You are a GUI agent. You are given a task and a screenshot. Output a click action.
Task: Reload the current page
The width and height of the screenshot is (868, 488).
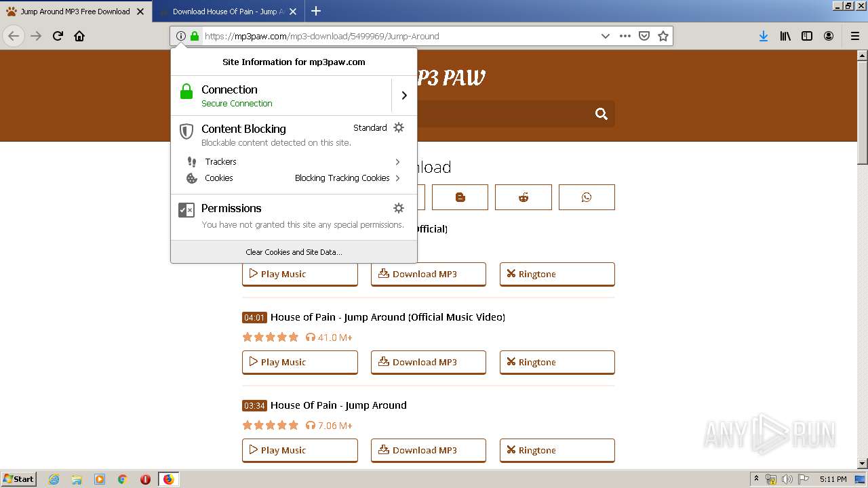[x=58, y=36]
